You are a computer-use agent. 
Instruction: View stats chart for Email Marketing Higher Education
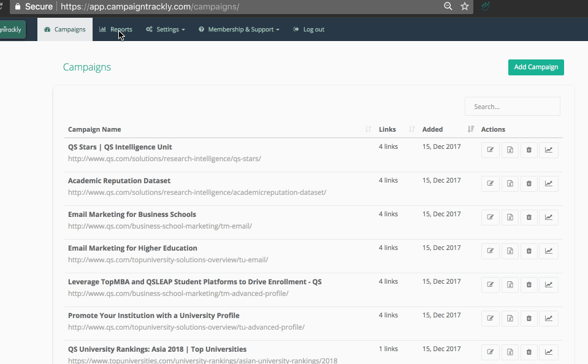pos(549,251)
